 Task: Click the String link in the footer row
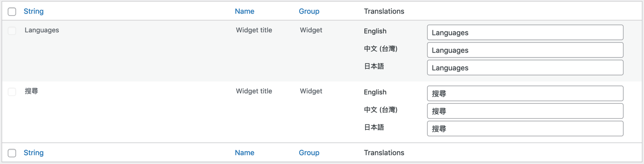click(33, 153)
